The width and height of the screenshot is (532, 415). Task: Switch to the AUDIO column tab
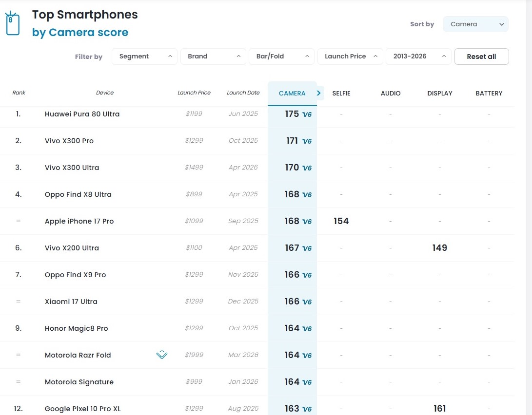[391, 93]
